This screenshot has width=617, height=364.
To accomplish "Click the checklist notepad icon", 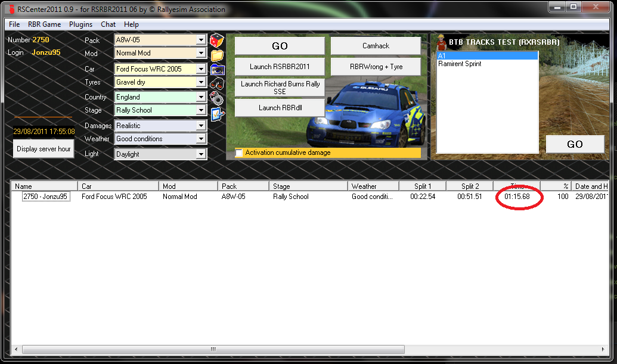I will [x=217, y=114].
